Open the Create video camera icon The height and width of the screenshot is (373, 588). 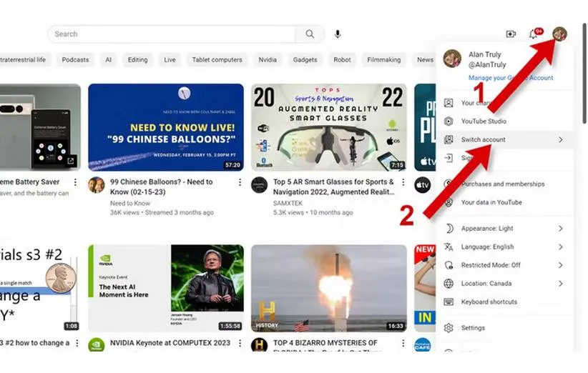pos(511,34)
